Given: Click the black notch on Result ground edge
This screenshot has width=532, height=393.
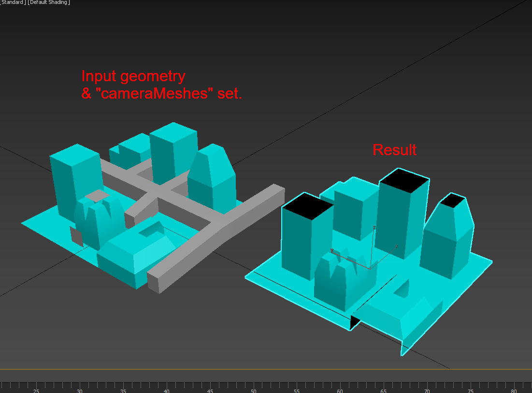Looking at the screenshot, I should coord(355,322).
